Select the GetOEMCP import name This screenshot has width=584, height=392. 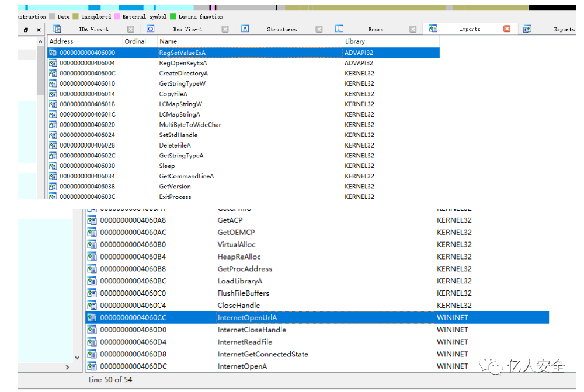point(236,232)
